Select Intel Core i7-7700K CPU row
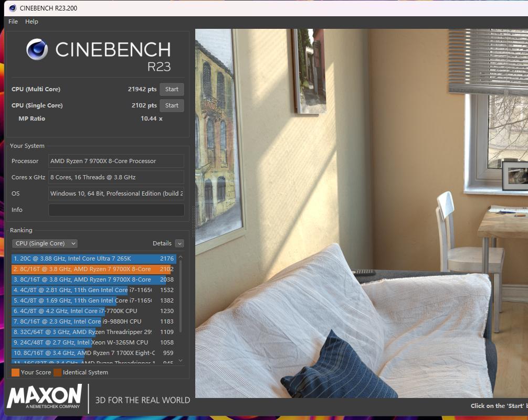This screenshot has height=420, width=528. tap(93, 311)
